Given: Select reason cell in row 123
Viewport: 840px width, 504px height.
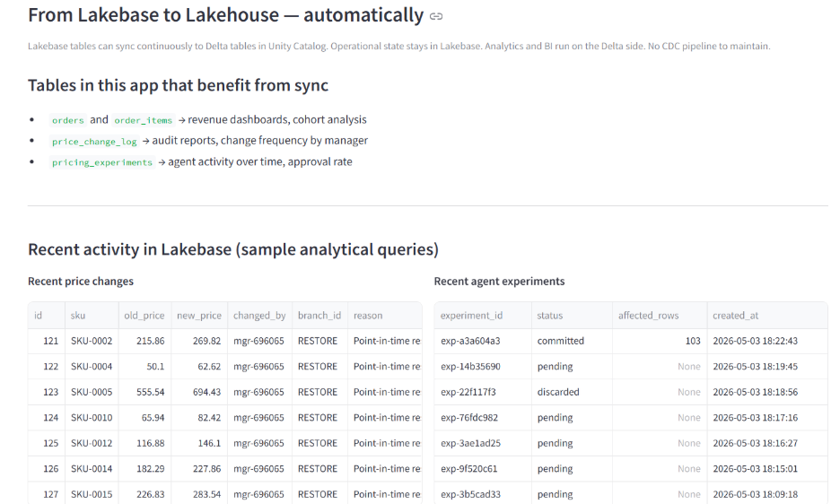Looking at the screenshot, I should pyautogui.click(x=385, y=392).
